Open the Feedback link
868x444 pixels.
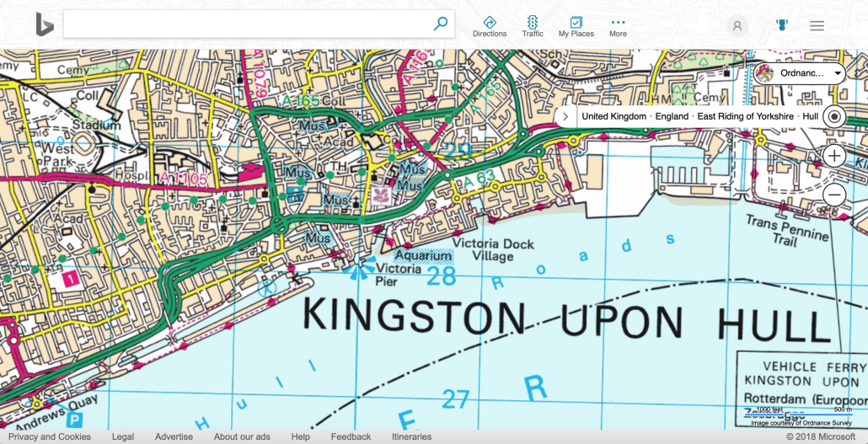351,436
